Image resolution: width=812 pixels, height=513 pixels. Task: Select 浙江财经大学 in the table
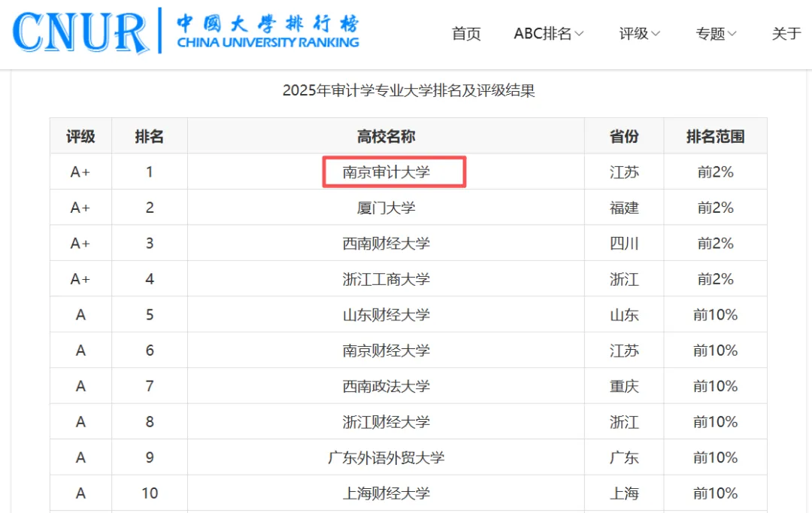click(x=386, y=422)
